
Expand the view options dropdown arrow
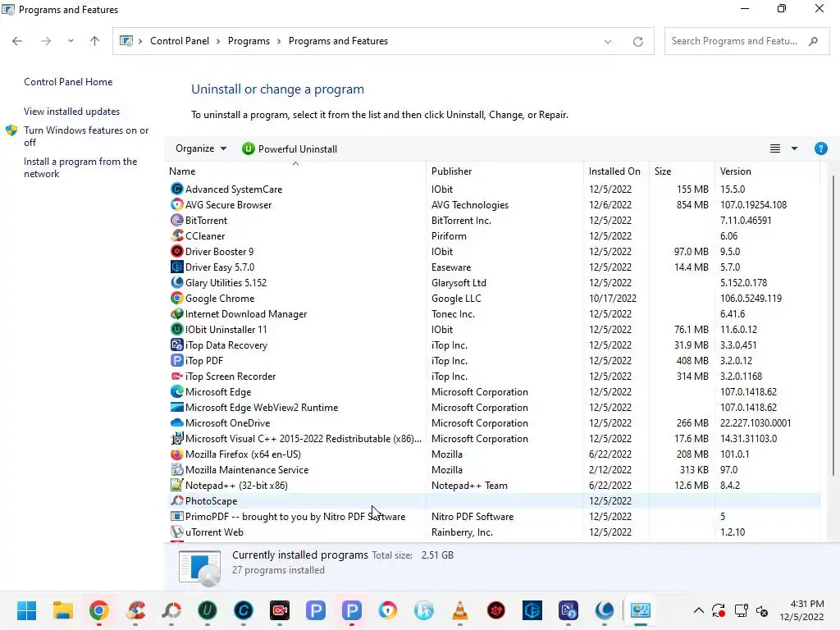coord(794,148)
